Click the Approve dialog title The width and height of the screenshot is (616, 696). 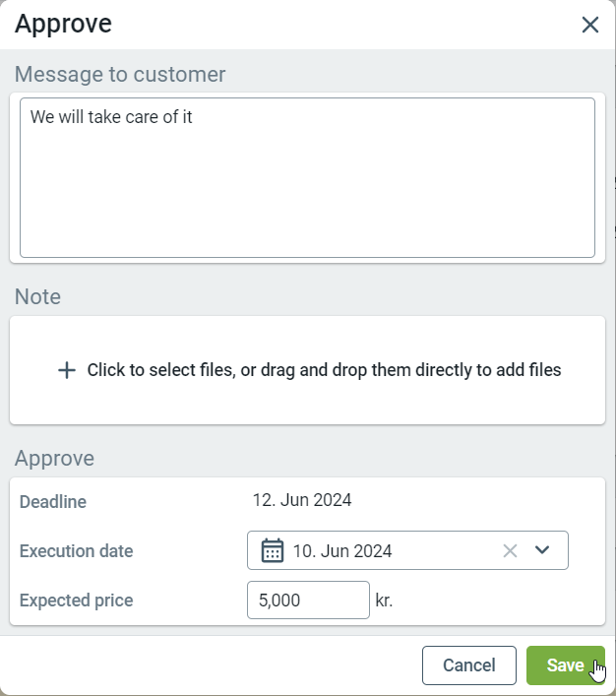(x=63, y=24)
